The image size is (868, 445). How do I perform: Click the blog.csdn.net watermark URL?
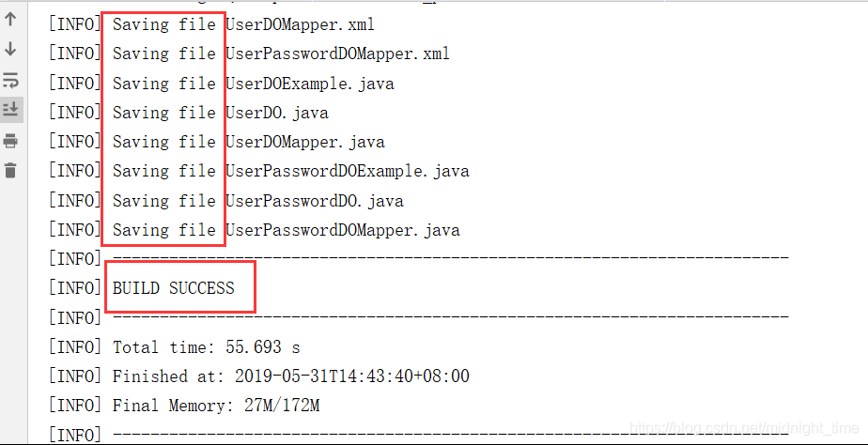coord(745,428)
